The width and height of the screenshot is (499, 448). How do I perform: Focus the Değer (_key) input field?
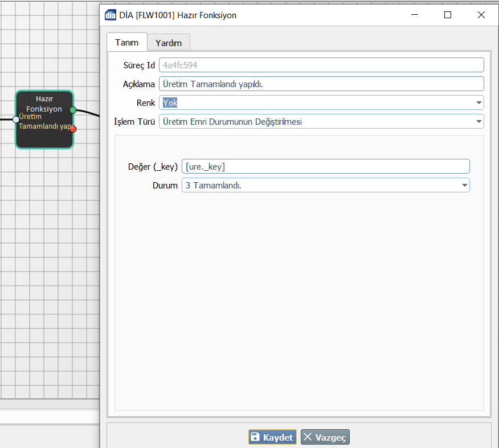click(325, 166)
